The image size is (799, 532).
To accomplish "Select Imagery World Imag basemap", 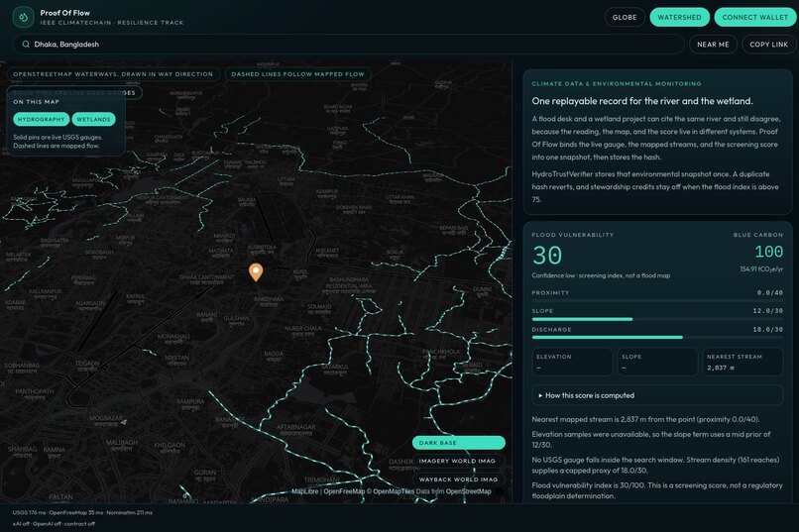I will pyautogui.click(x=459, y=461).
